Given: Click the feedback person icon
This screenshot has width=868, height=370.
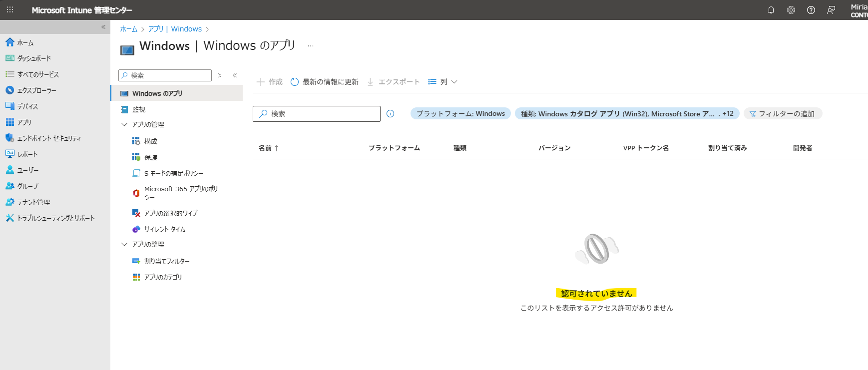Looking at the screenshot, I should coord(831,10).
